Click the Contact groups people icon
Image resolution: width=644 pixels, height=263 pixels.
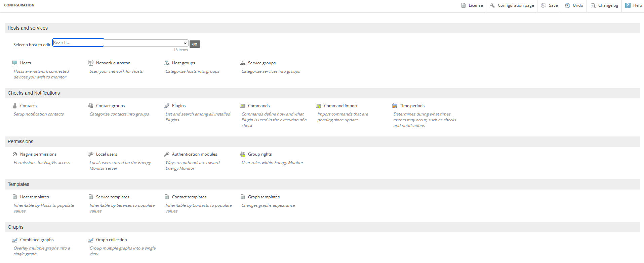[91, 106]
